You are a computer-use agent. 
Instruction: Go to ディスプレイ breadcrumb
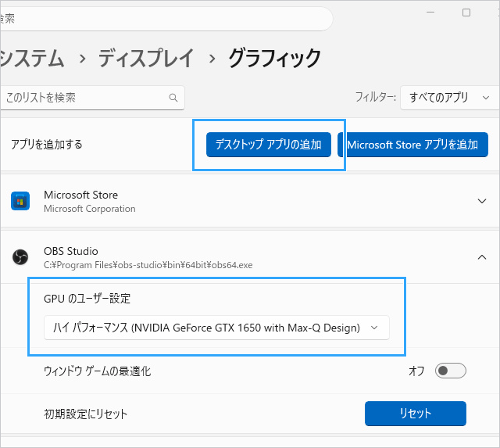(146, 58)
